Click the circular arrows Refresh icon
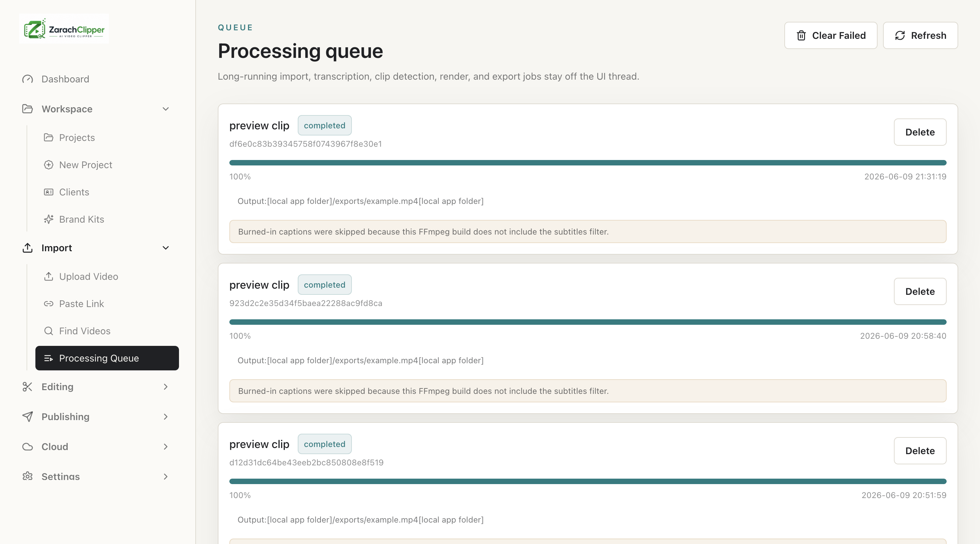This screenshot has height=544, width=980. click(900, 35)
